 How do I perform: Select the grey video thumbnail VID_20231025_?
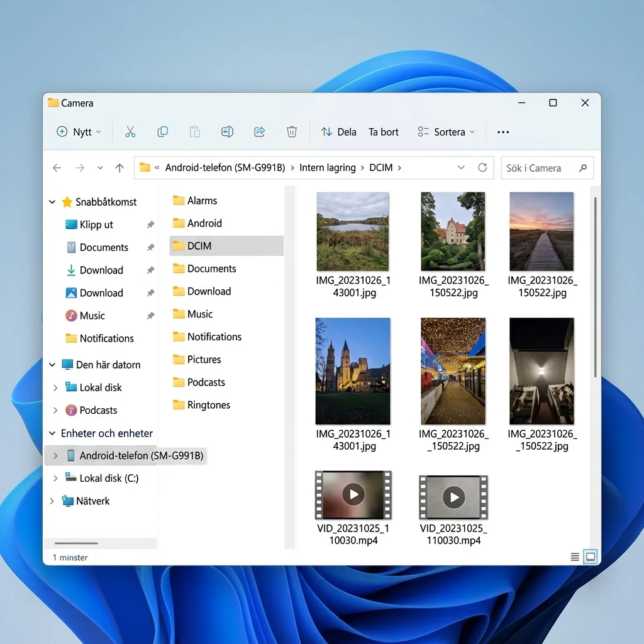pyautogui.click(x=453, y=497)
